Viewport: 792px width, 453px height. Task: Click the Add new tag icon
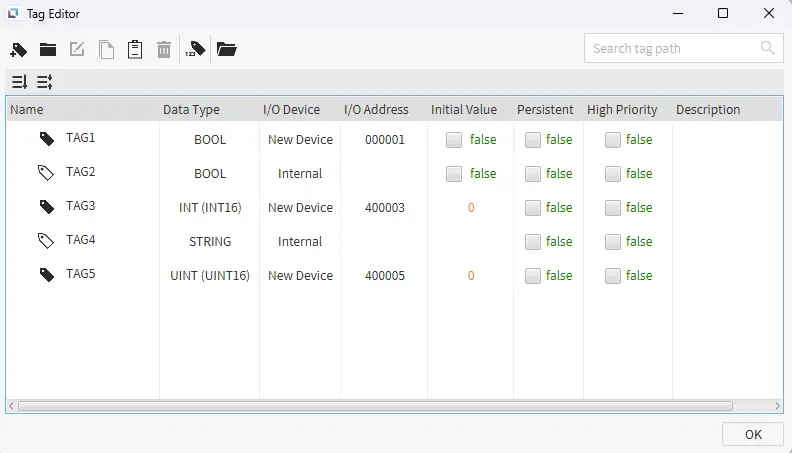tap(19, 49)
